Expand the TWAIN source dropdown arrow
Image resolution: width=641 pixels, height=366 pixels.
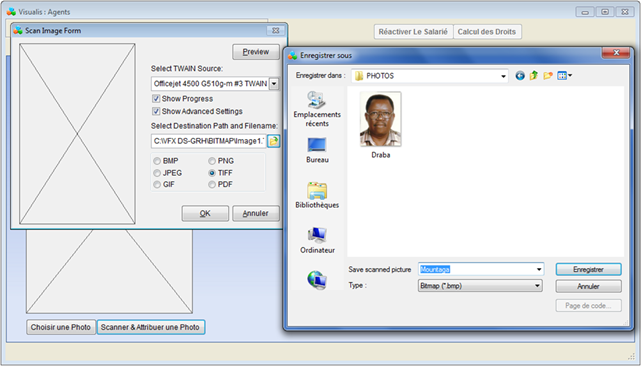274,84
